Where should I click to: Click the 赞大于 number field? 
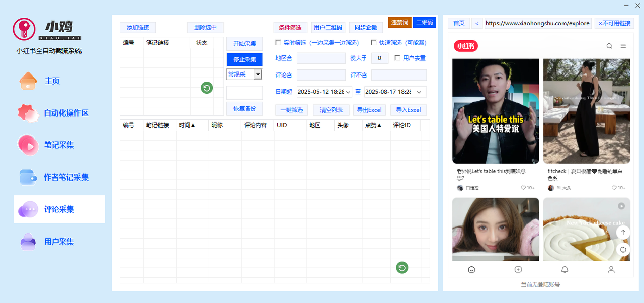coord(380,58)
